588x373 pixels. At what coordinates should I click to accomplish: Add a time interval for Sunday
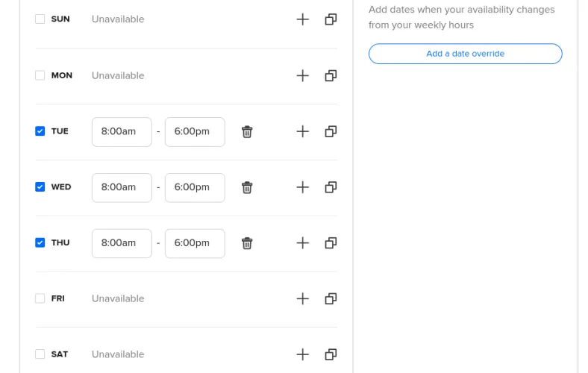302,19
